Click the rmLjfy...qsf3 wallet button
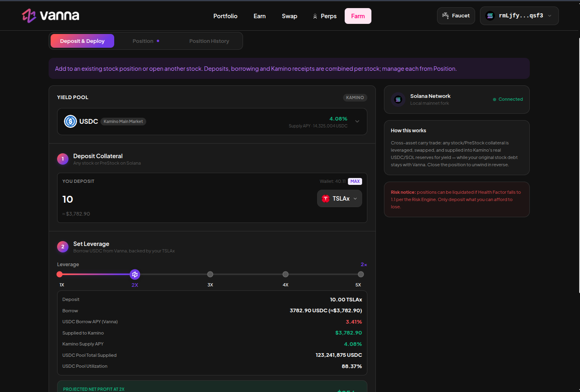The height and width of the screenshot is (392, 580). pyautogui.click(x=519, y=16)
